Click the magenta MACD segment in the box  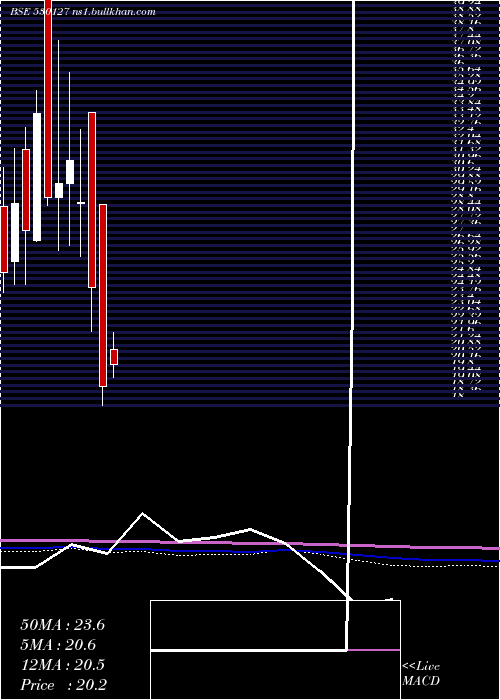pos(374,650)
